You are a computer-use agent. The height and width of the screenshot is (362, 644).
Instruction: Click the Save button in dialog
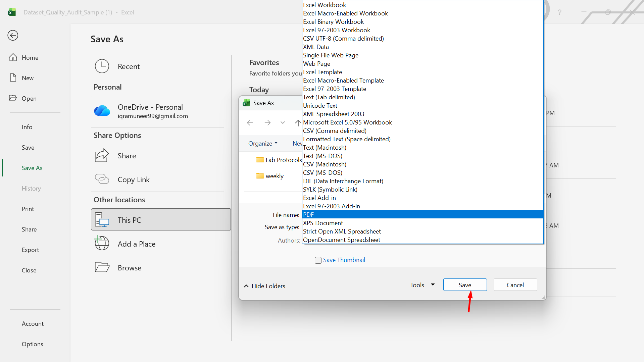465,285
